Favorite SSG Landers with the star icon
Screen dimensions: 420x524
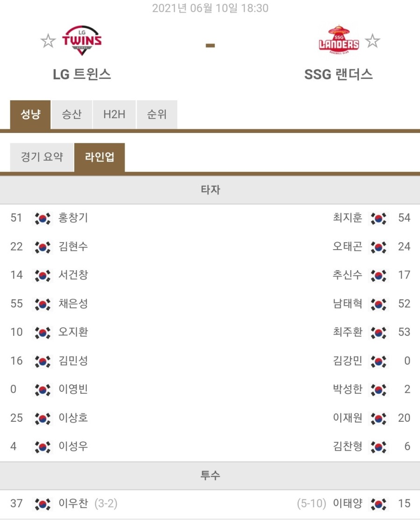tap(372, 41)
